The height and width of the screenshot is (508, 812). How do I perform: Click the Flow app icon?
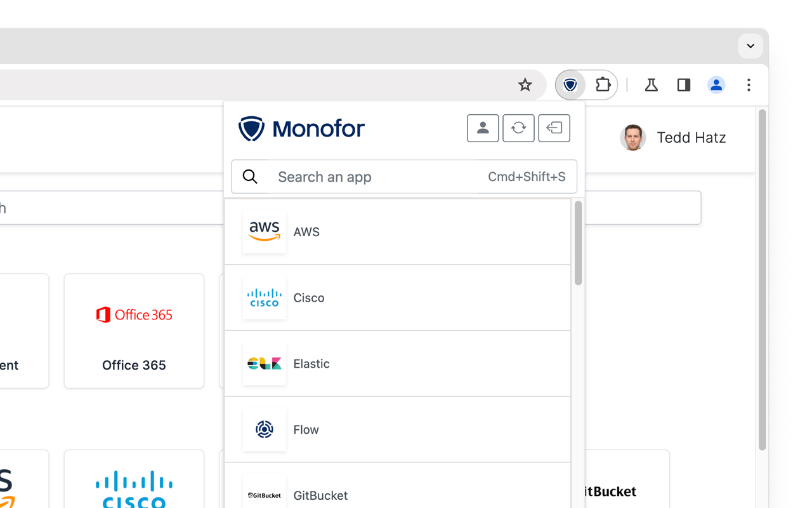(x=265, y=429)
